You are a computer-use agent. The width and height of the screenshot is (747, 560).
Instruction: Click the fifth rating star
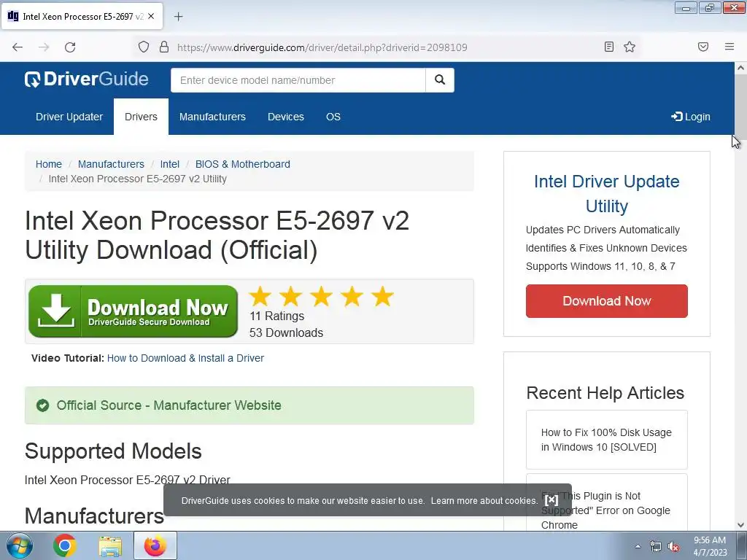[x=382, y=296]
